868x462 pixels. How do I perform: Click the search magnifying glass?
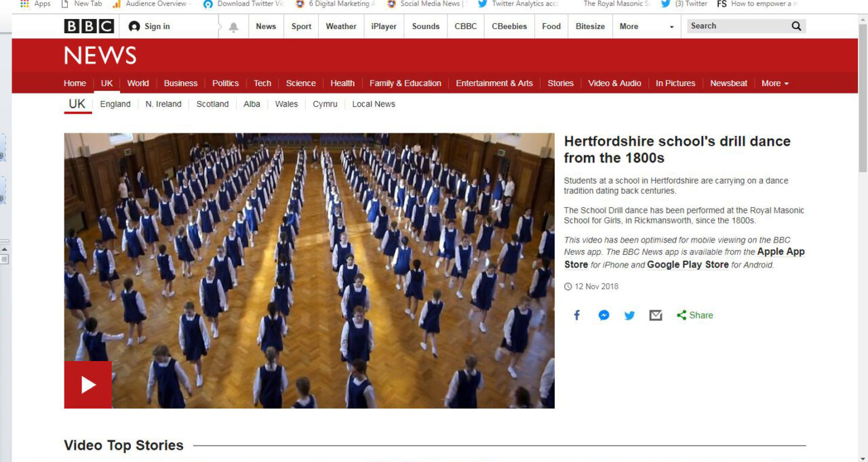tap(795, 25)
